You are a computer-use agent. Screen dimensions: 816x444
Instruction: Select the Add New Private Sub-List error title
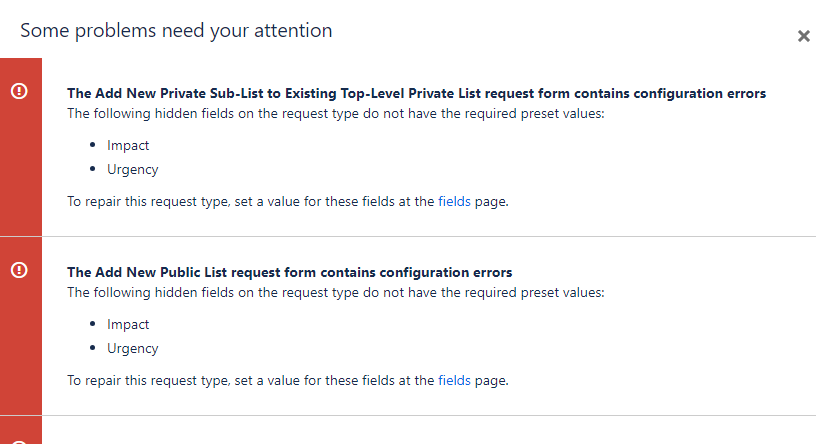416,93
